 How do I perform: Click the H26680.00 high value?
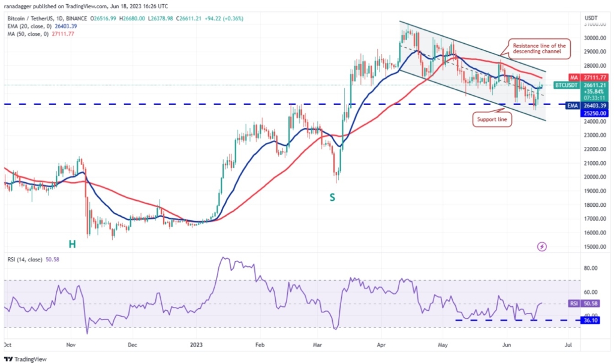pyautogui.click(x=132, y=19)
